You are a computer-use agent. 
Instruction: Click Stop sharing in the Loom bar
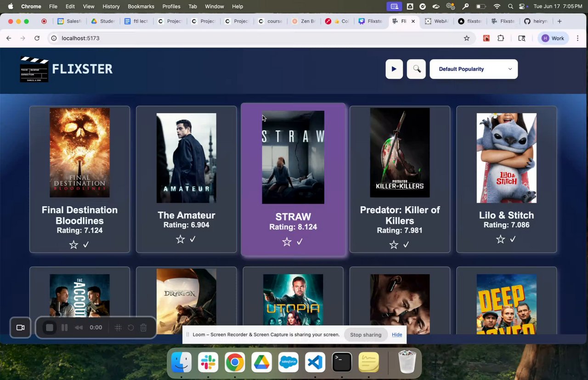pos(366,335)
